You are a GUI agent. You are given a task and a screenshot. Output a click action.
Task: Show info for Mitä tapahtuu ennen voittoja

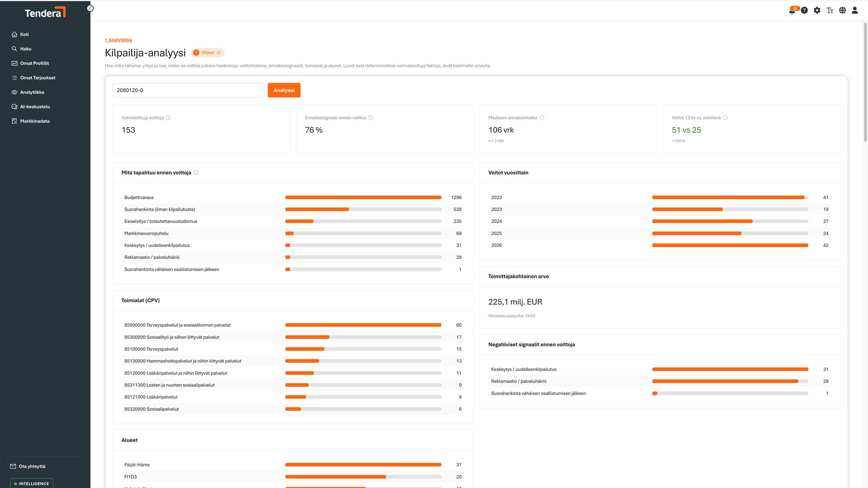click(x=196, y=173)
